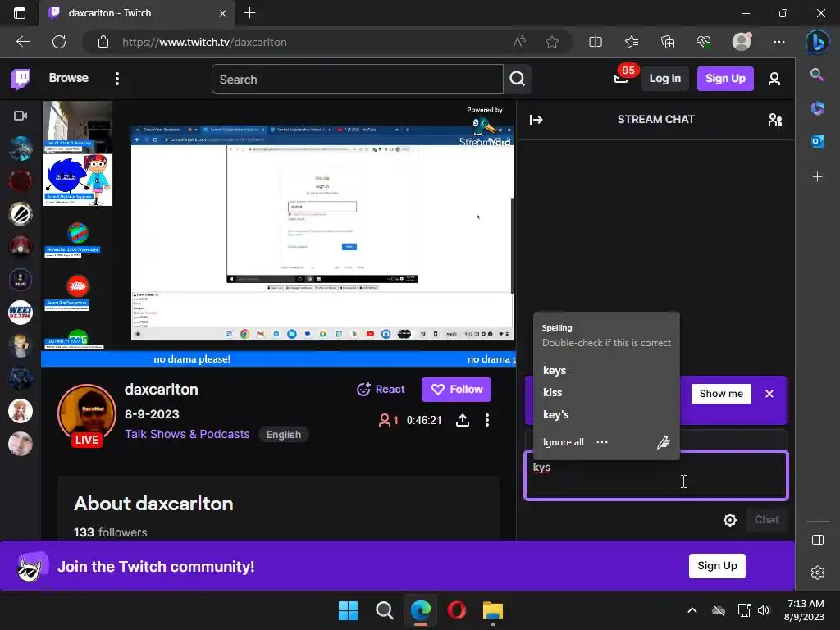The height and width of the screenshot is (630, 840).
Task: Open Opera from the taskbar
Action: (x=456, y=610)
